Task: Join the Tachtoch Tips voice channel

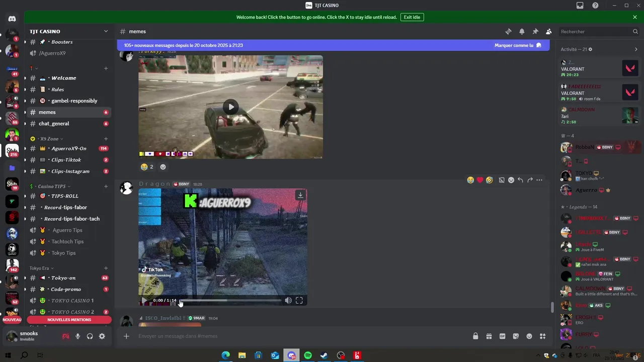Action: 68,241
